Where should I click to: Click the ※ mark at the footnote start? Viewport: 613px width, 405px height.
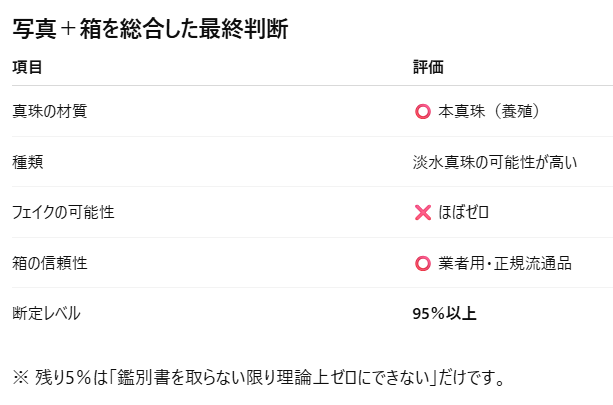coord(20,378)
